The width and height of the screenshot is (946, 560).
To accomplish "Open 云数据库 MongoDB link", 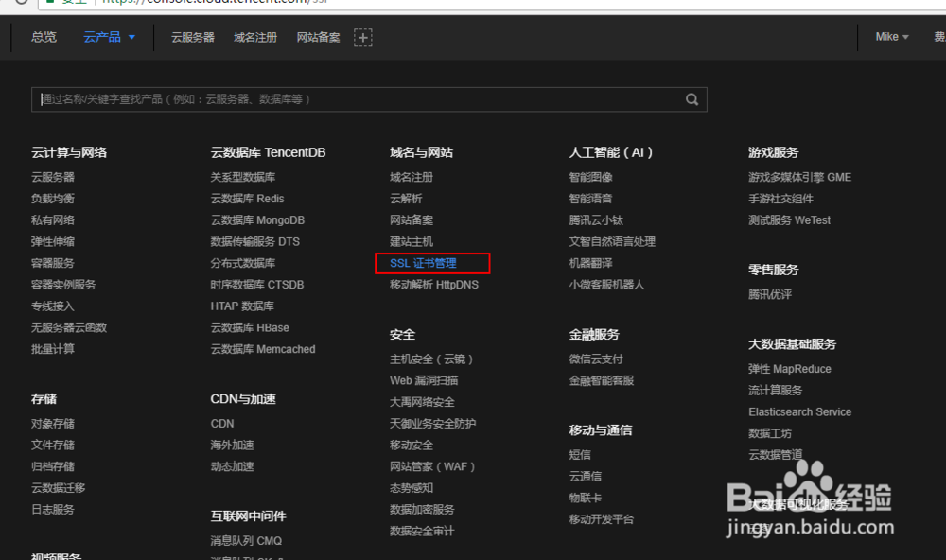I will coord(257,220).
